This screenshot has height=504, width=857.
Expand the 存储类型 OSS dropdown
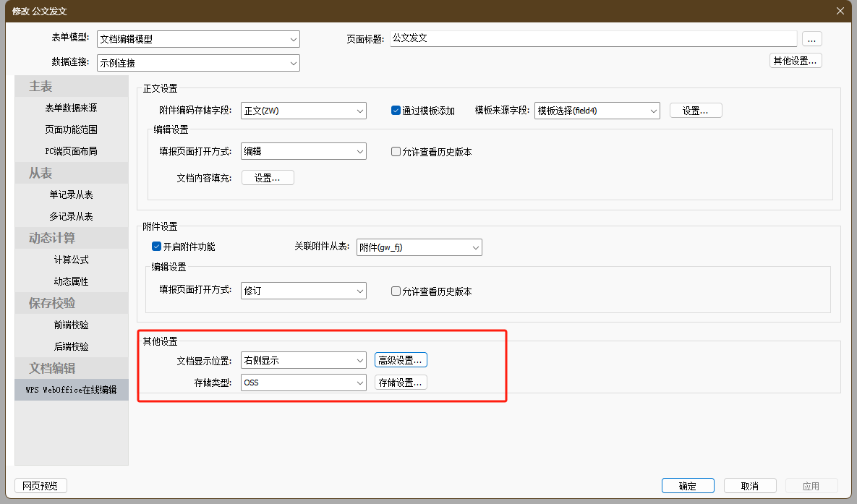304,383
